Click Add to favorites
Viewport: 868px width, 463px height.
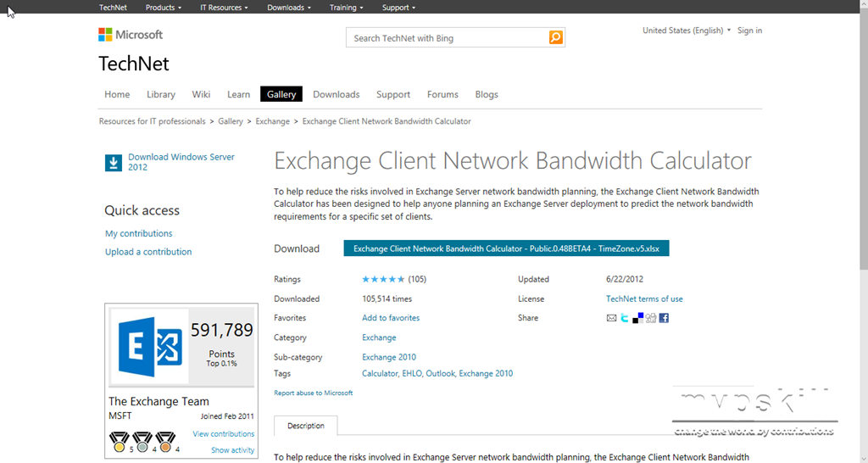391,318
